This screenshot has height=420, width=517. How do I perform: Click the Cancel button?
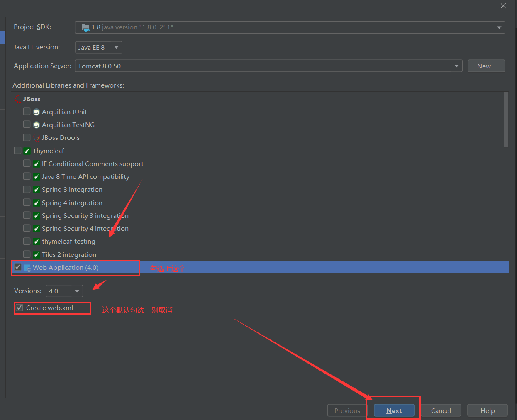pyautogui.click(x=441, y=410)
